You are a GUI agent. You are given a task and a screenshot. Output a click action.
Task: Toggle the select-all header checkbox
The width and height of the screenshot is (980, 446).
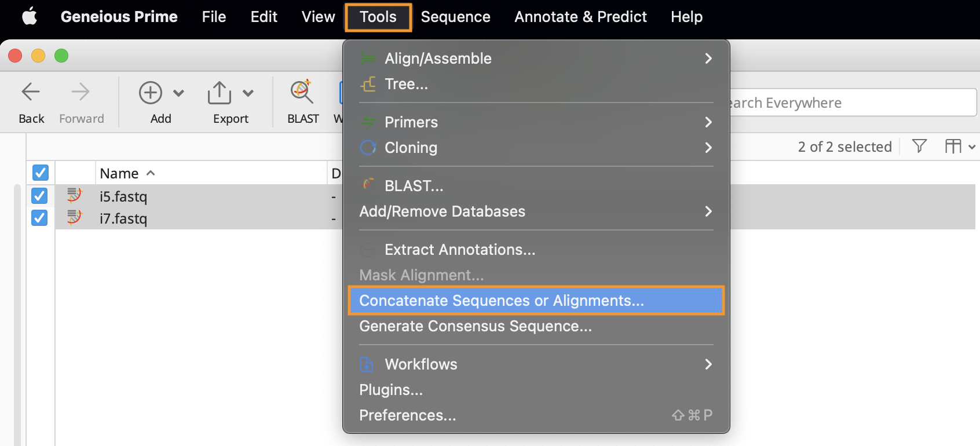pos(41,173)
